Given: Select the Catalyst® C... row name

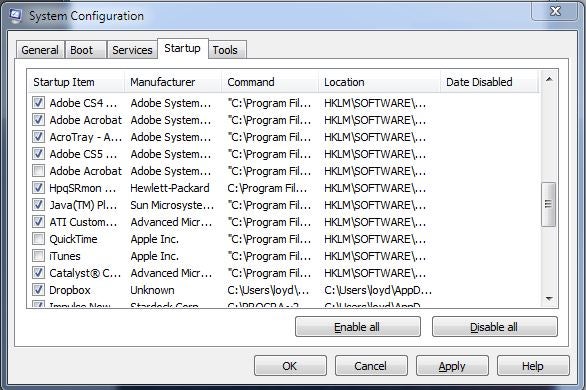Looking at the screenshot, I should 85,273.
